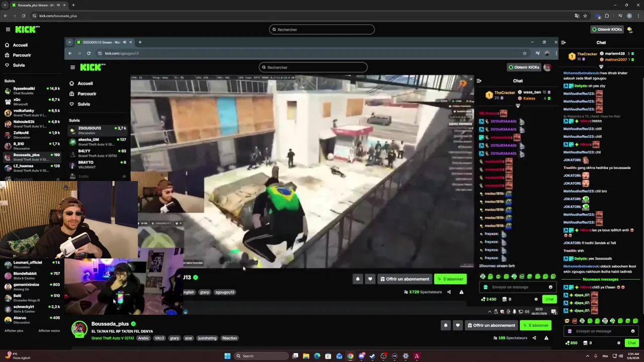This screenshot has height=362, width=644.
Task: Share the Boussada_plus stream
Action: click(x=534, y=338)
